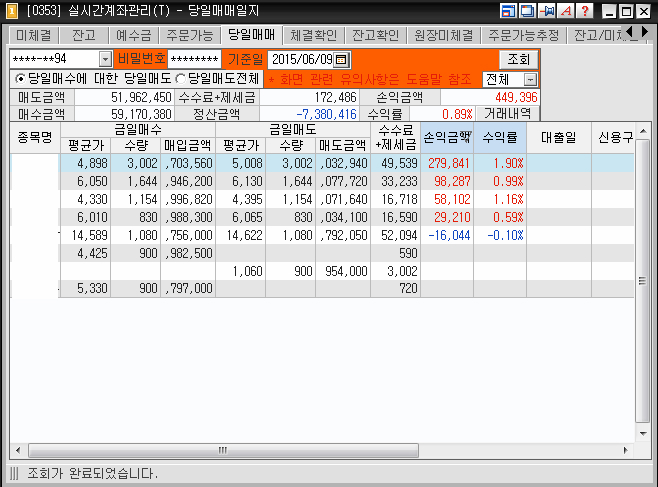Click the 손익금액 column header
This screenshot has height=487, width=658.
click(x=447, y=138)
